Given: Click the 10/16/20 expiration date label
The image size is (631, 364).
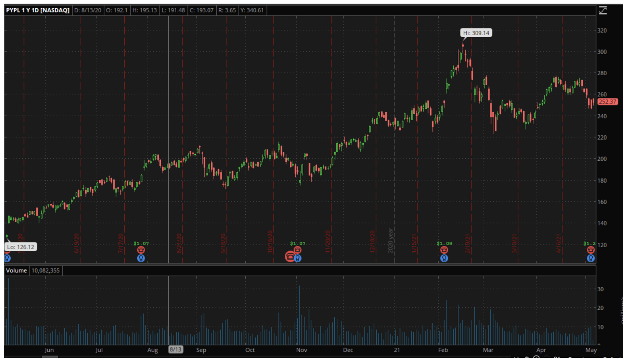Looking at the screenshot, I should click(x=270, y=242).
